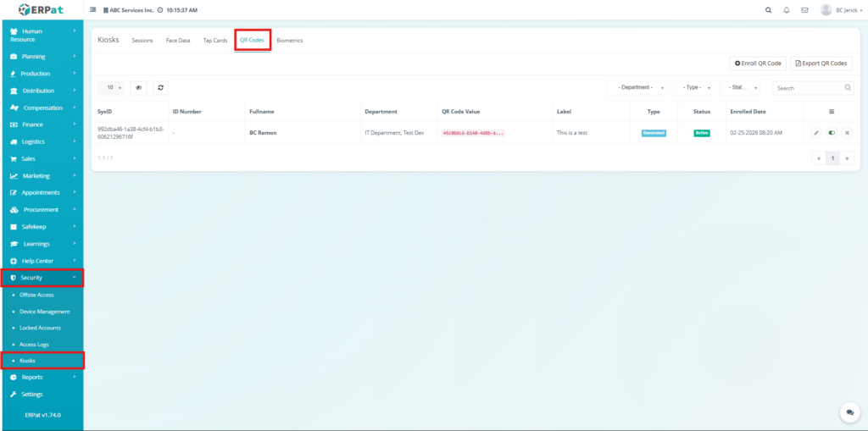Collapse the sidebar using the hamburger icon
Viewport: 868px width, 431px height.
pyautogui.click(x=93, y=10)
